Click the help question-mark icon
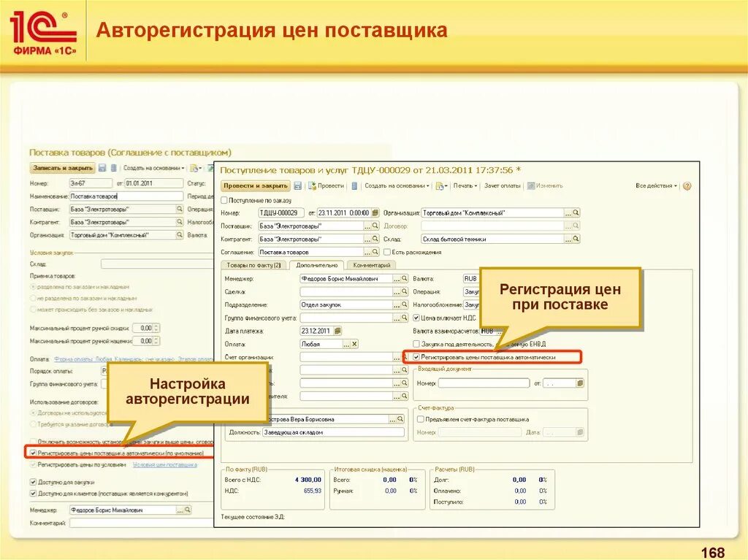 (x=687, y=186)
